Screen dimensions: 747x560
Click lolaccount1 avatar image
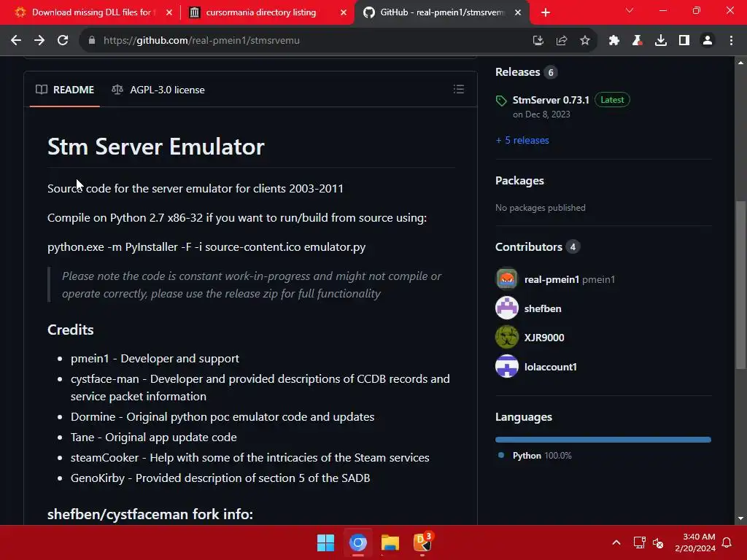click(x=507, y=367)
